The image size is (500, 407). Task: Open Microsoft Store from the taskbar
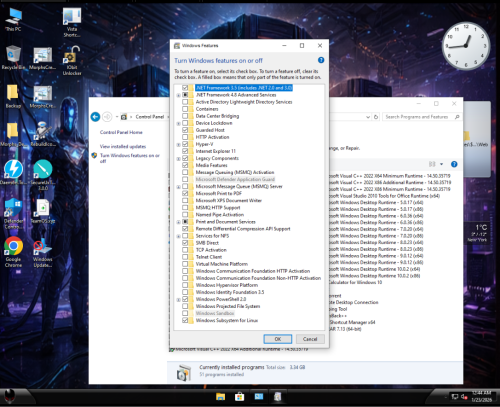click(239, 396)
